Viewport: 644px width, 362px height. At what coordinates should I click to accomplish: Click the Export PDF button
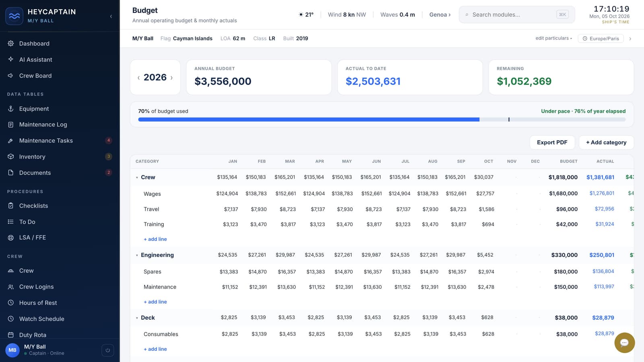552,142
